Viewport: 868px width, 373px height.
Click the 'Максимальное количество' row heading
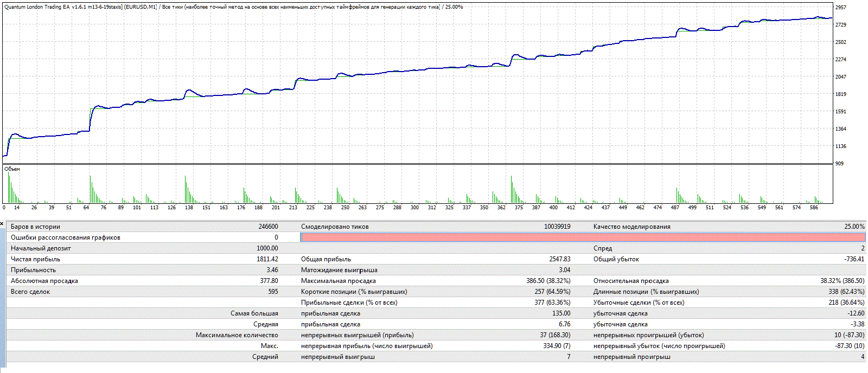(x=237, y=335)
